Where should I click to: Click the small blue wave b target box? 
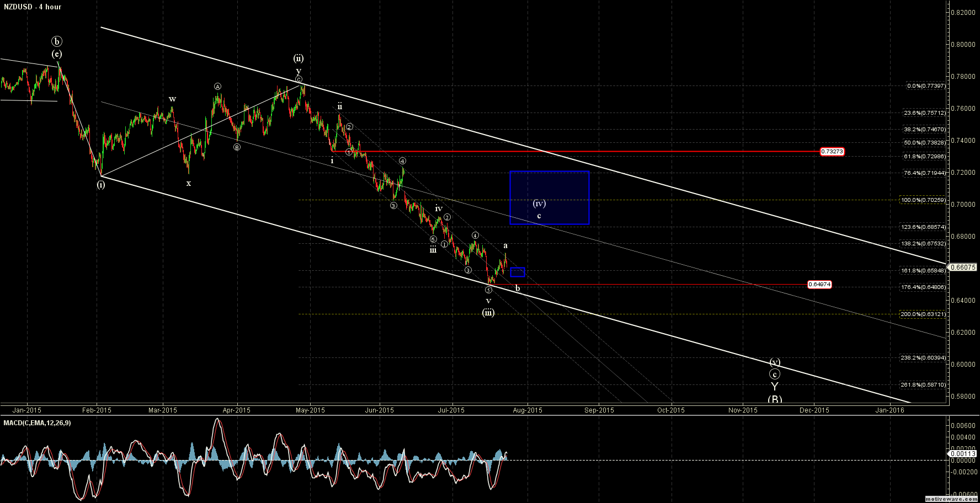point(517,272)
